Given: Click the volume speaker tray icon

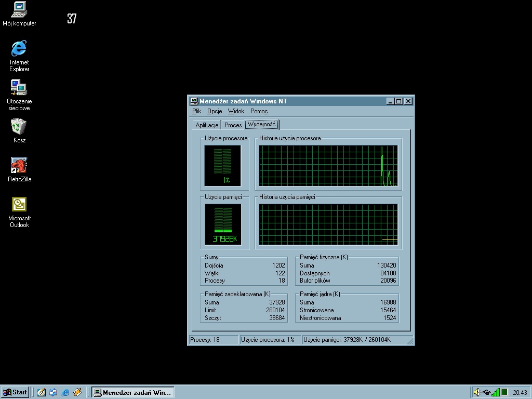Looking at the screenshot, I should coord(477,392).
